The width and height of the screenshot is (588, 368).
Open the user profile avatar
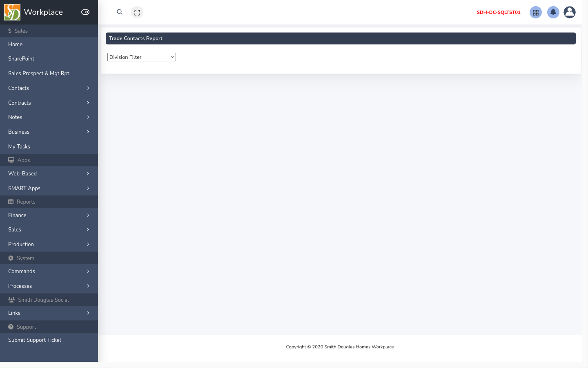[570, 12]
